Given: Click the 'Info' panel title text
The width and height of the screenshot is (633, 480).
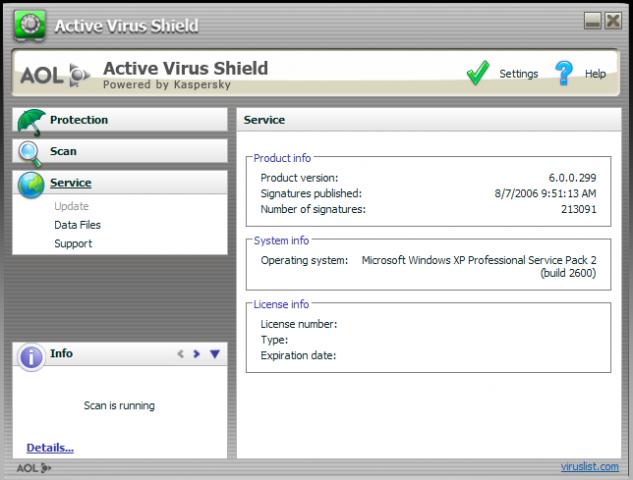Looking at the screenshot, I should (61, 353).
